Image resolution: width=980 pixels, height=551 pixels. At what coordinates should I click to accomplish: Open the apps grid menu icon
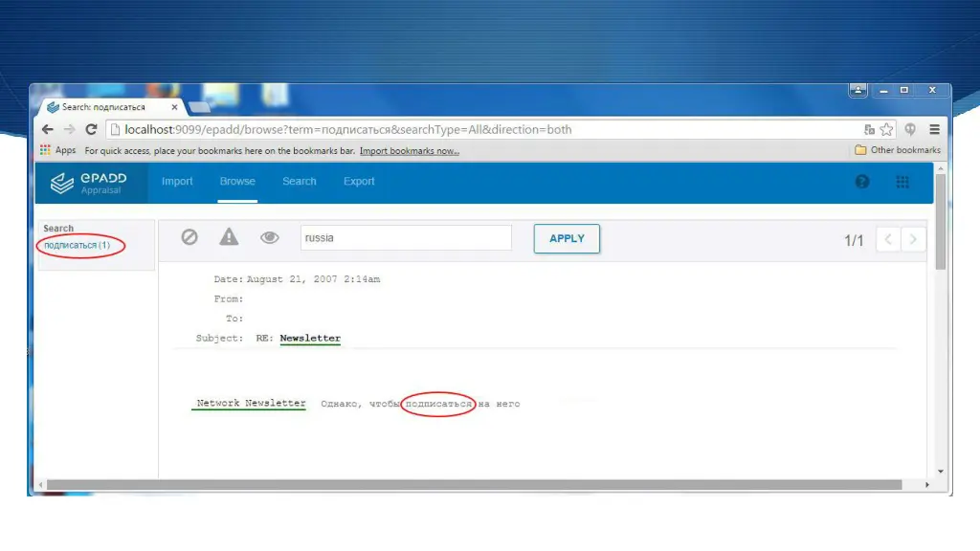[902, 182]
